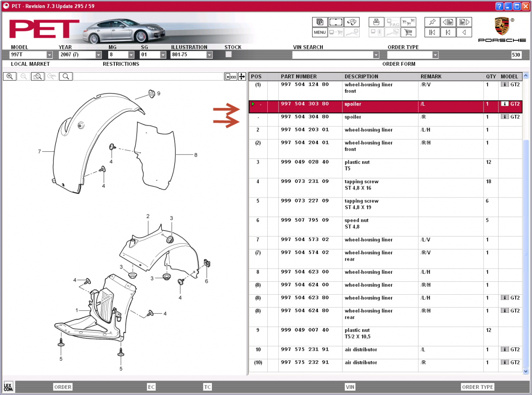Click the plain magnifier icon above illustration

tap(66, 76)
